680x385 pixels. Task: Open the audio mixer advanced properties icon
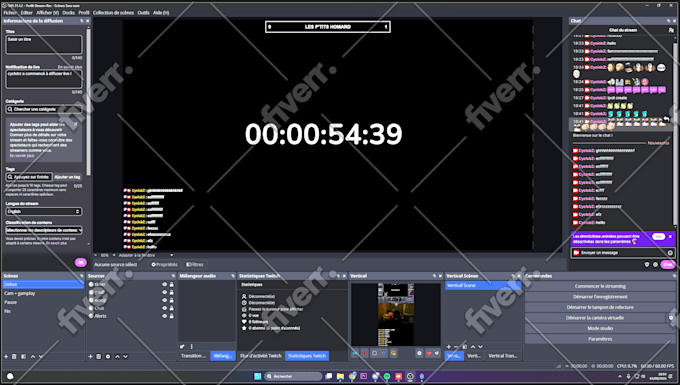(x=183, y=346)
